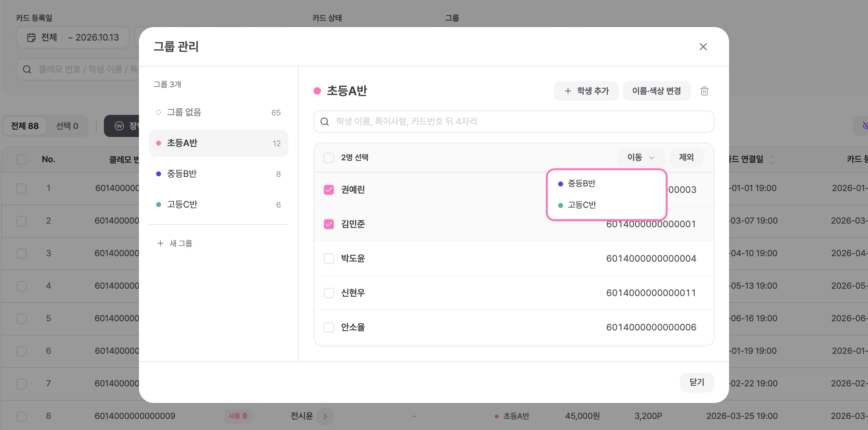868x430 pixels.
Task: Click 제외 button
Action: point(686,157)
